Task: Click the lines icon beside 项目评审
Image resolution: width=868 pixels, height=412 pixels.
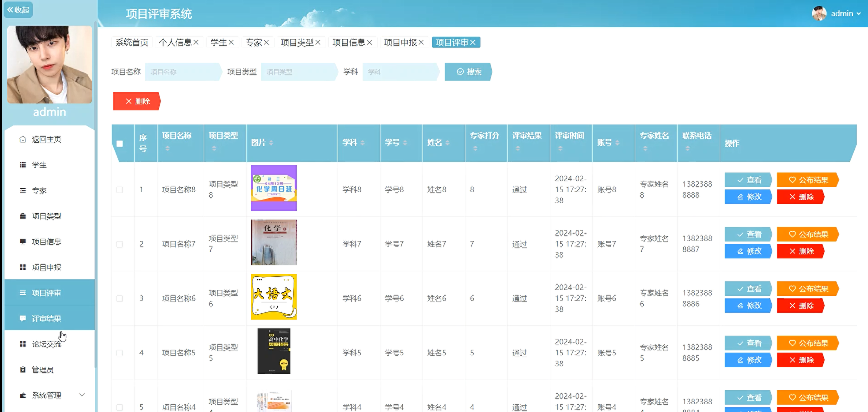Action: coord(23,293)
